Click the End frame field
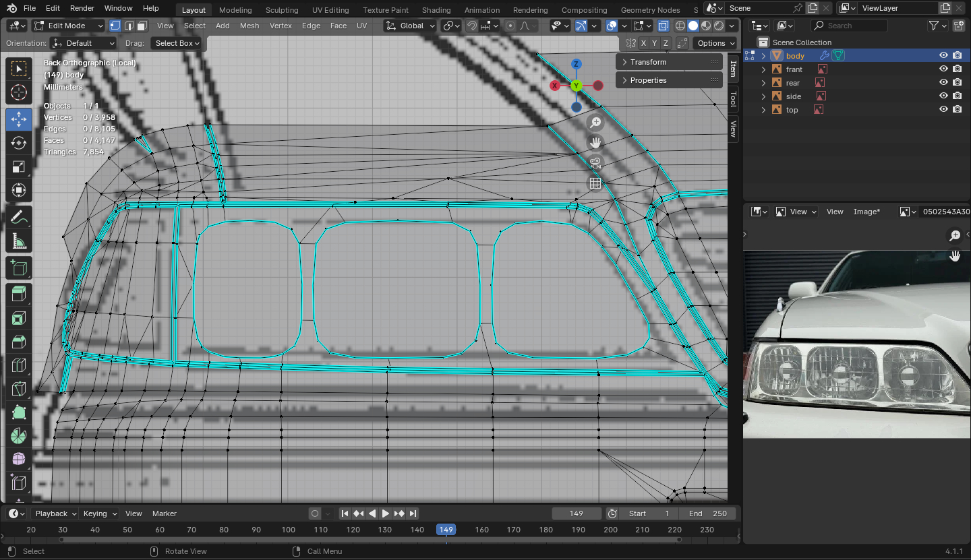 pos(708,514)
